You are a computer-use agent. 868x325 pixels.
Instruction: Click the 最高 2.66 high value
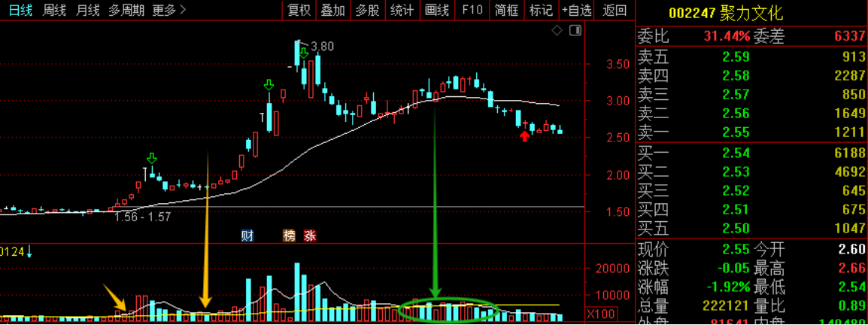853,269
